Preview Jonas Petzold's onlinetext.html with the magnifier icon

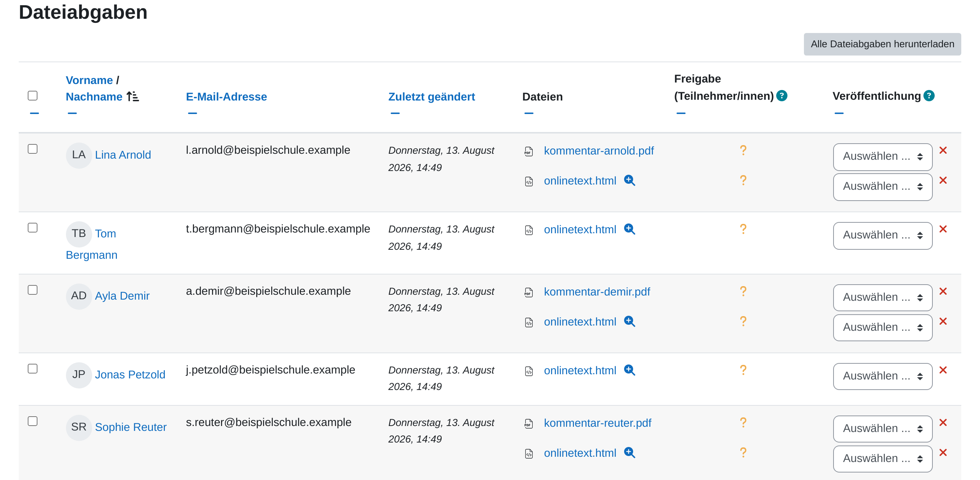[x=630, y=370]
